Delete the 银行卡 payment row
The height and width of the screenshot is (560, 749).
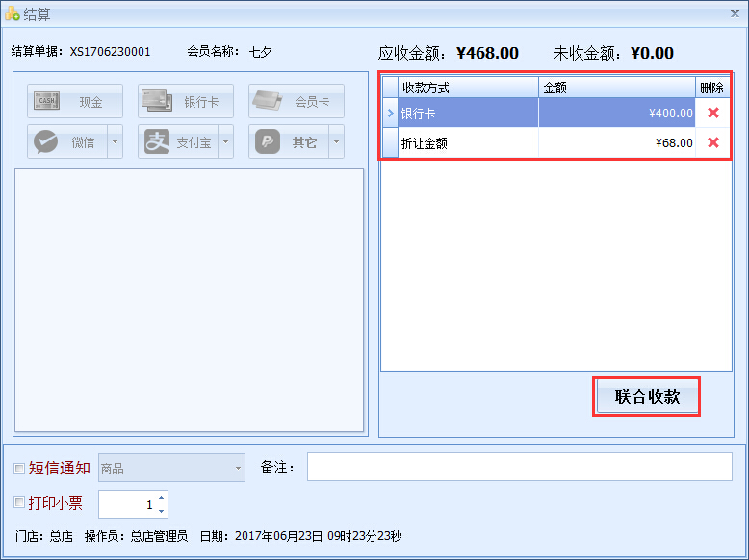coord(713,113)
